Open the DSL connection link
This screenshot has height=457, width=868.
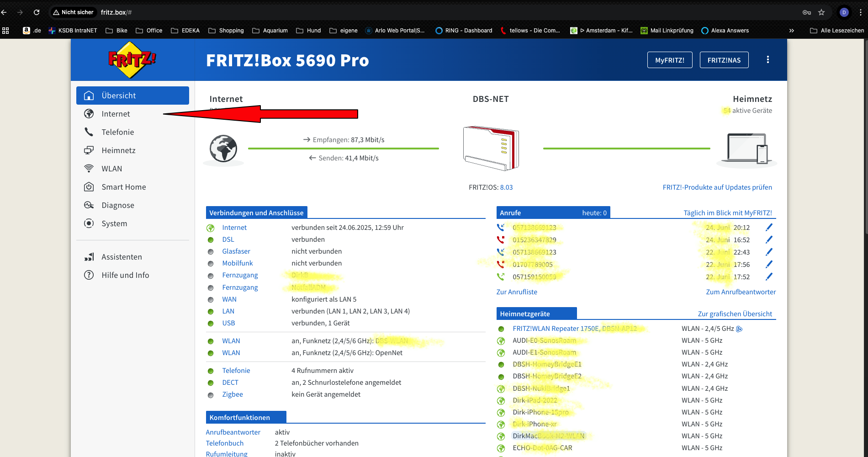tap(228, 239)
